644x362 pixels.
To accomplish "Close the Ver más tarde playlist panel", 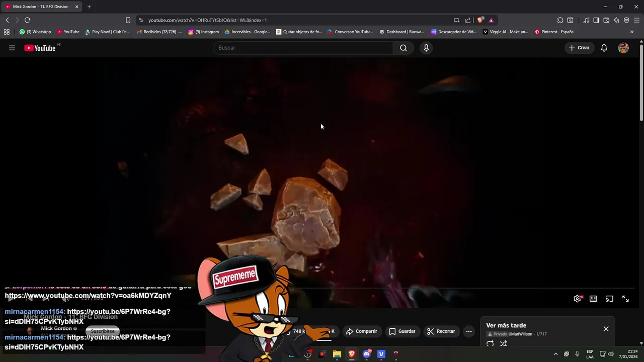I will [606, 329].
